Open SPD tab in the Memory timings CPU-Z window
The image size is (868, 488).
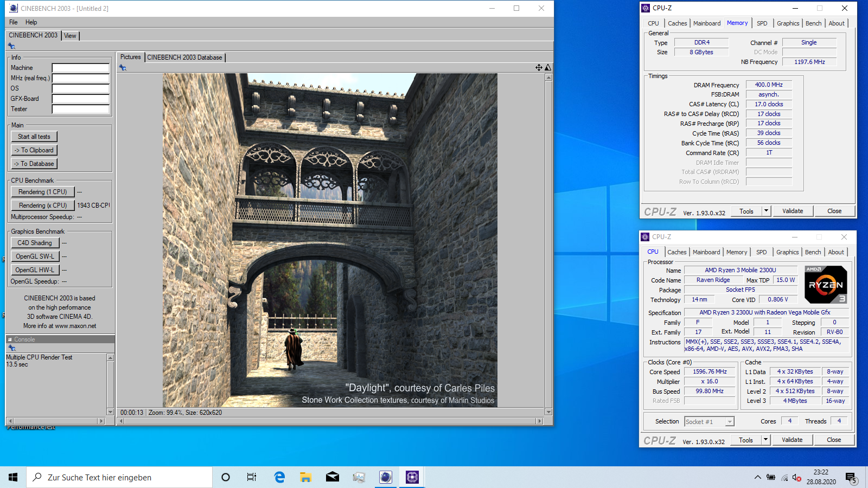(762, 23)
